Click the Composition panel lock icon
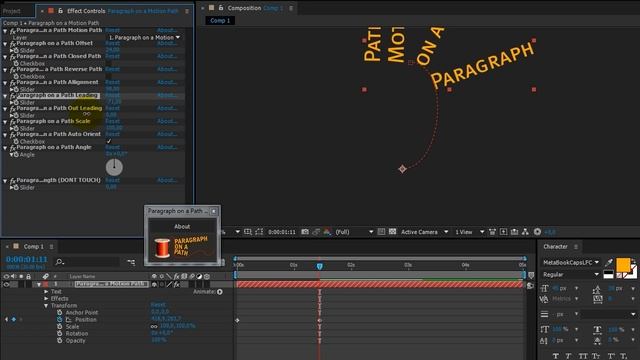Viewport: 640px width, 360px height. [x=221, y=8]
